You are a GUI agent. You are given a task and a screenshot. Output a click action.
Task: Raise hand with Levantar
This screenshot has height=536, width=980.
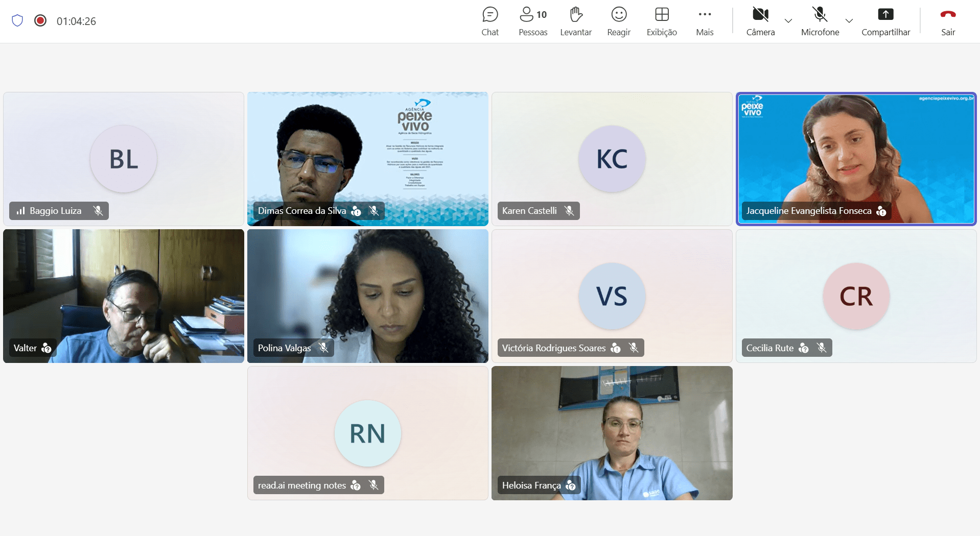[576, 21]
